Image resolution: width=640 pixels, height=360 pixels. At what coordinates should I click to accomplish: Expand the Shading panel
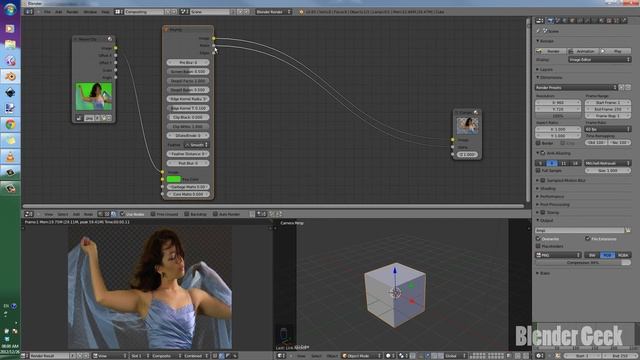pyautogui.click(x=538, y=188)
